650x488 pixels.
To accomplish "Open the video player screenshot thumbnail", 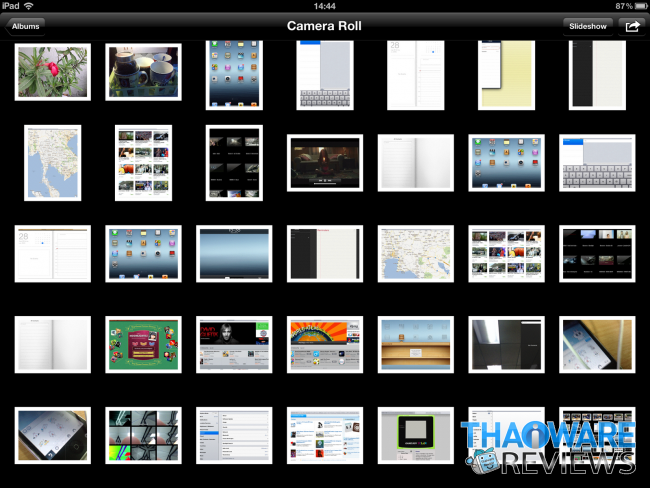I will point(325,163).
